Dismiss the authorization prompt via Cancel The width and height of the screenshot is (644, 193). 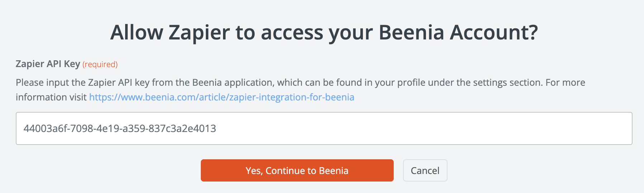(x=425, y=170)
